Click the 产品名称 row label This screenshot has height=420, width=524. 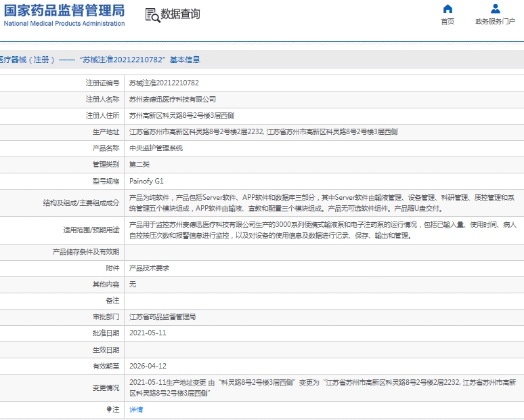(106, 148)
